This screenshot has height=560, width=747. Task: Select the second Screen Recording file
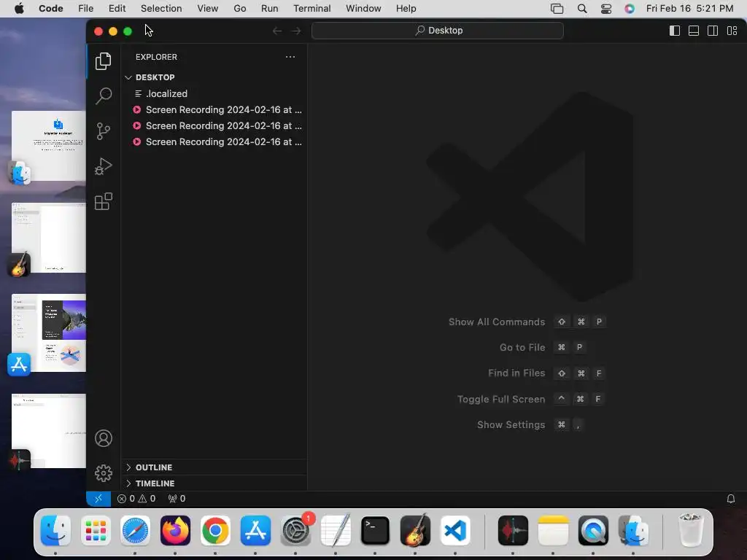[214, 125]
